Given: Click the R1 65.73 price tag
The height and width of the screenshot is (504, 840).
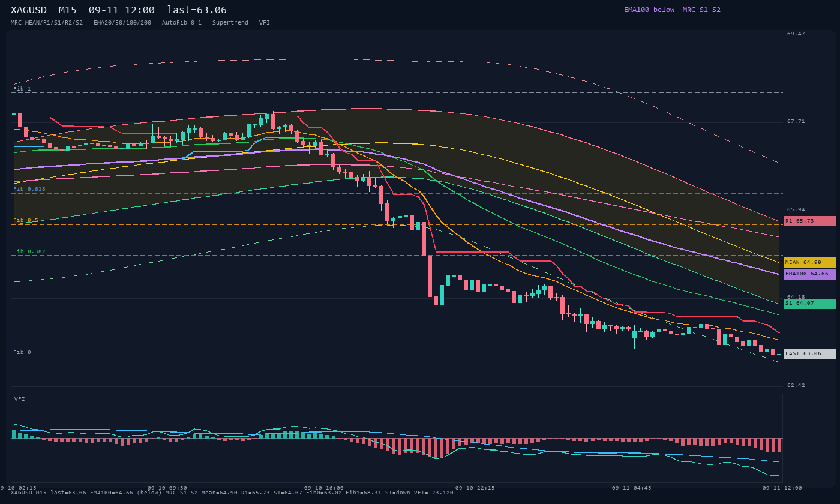Looking at the screenshot, I should pos(809,221).
